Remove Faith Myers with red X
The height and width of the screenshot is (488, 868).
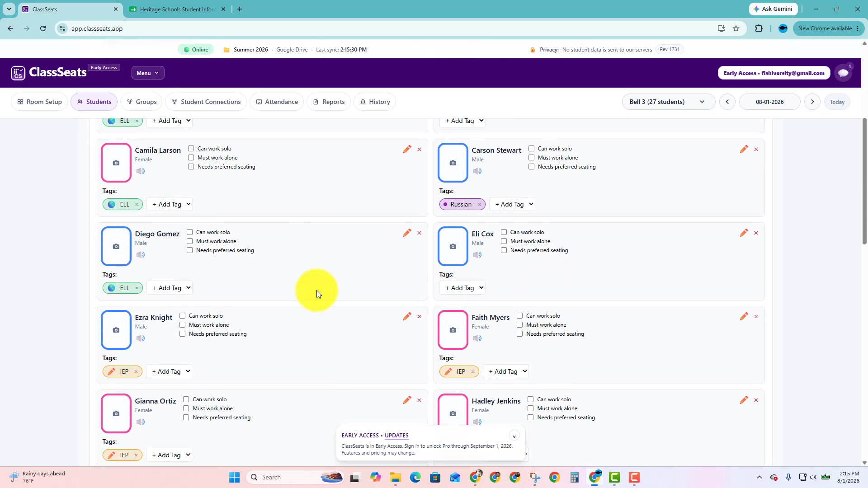(x=756, y=317)
